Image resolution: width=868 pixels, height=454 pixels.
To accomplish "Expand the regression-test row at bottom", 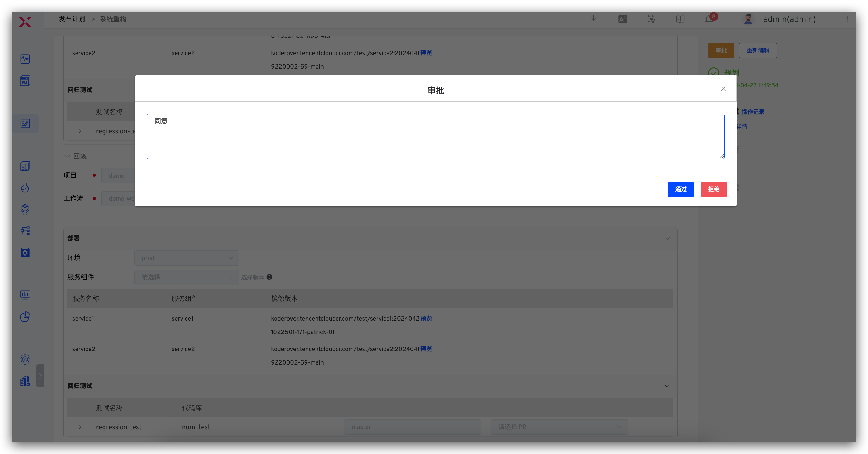I will point(80,427).
